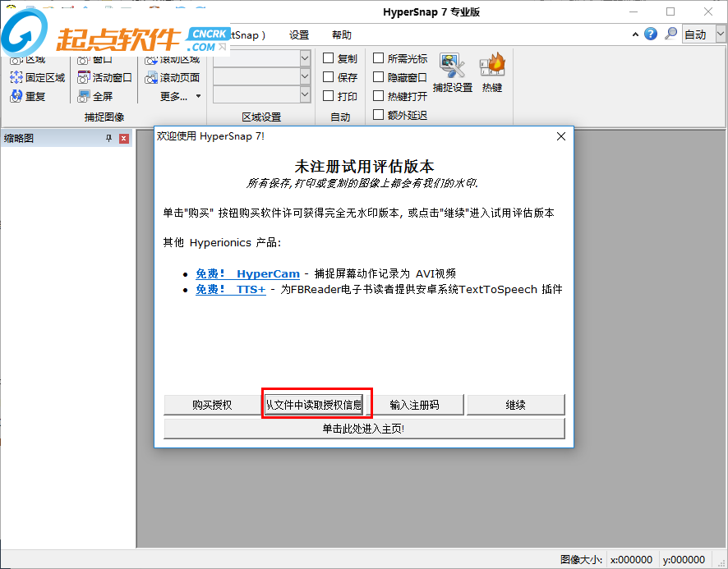728x569 pixels.
Task: Open the third region settings dropdown
Action: (305, 95)
